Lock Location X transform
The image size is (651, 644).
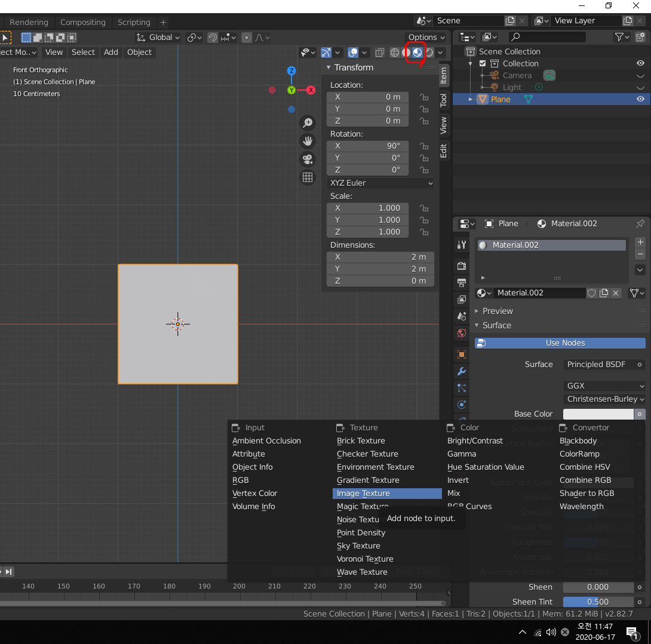pyautogui.click(x=424, y=97)
